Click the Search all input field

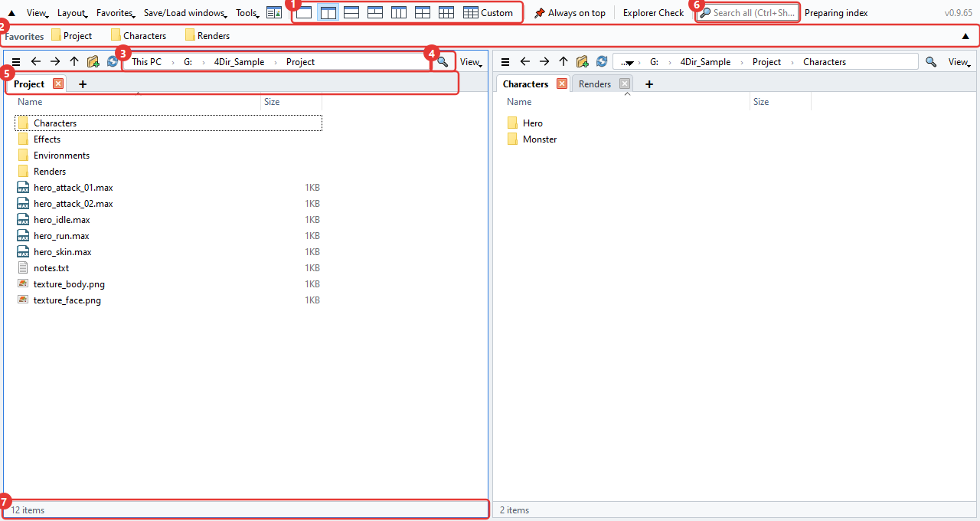[x=748, y=13]
